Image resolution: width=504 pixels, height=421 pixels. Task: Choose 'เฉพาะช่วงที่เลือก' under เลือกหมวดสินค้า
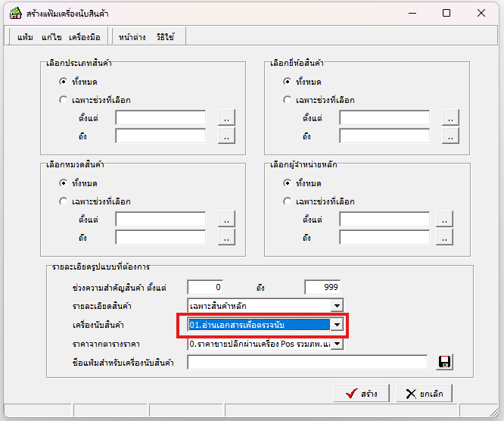coord(64,201)
